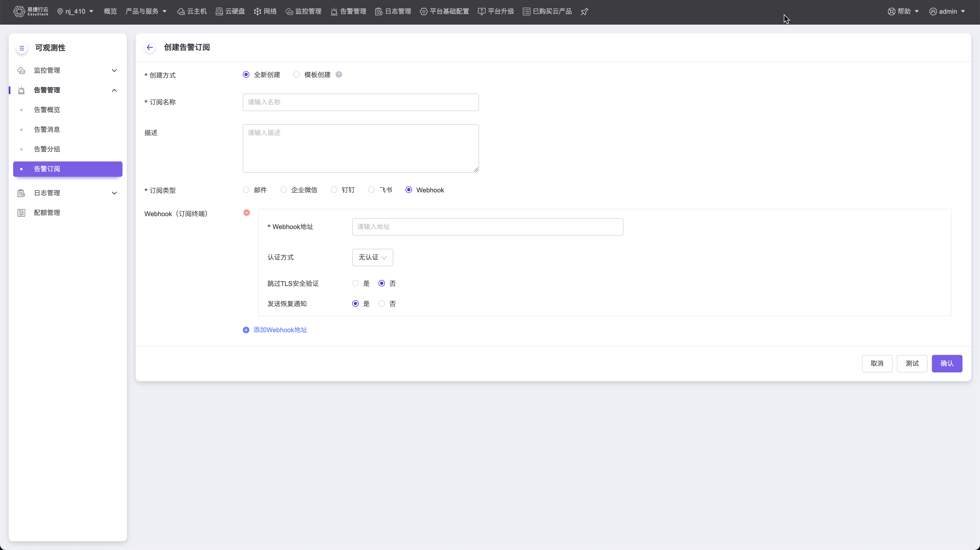
Task: Click the help question mark next to 模板创建
Action: (339, 75)
